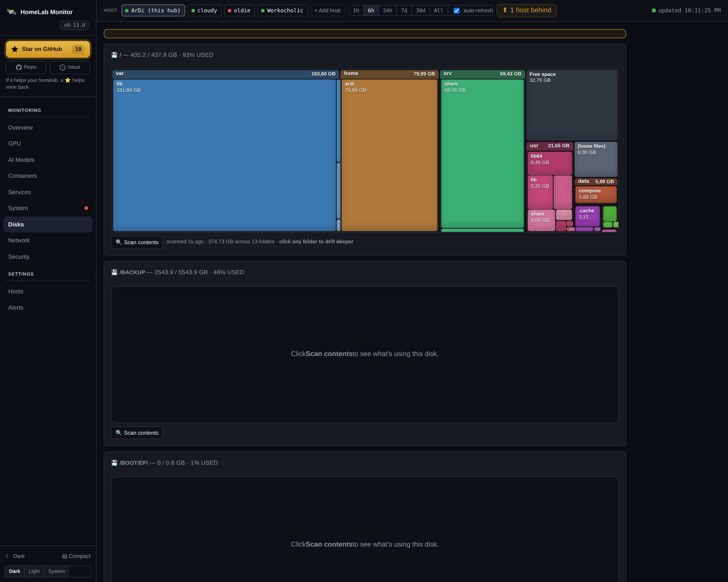Click the version badge v0.13.0
Viewport: 728px width, 582px height.
(x=75, y=25)
